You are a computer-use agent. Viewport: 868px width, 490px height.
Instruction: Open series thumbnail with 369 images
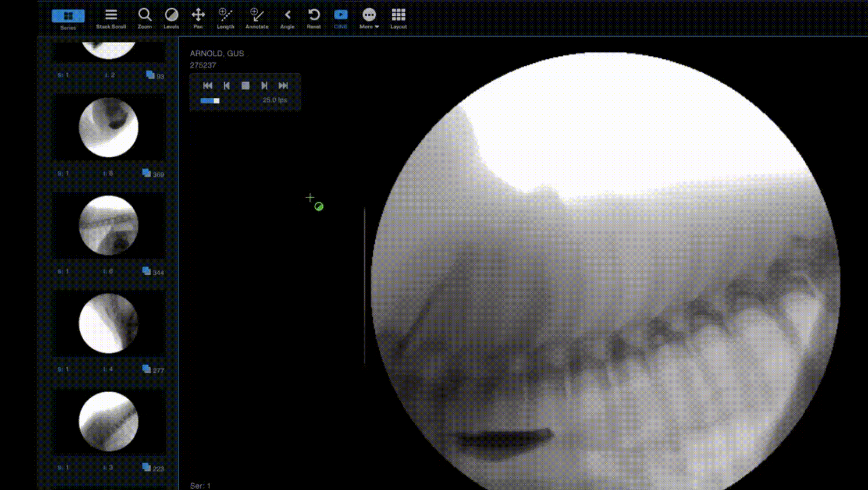click(109, 127)
